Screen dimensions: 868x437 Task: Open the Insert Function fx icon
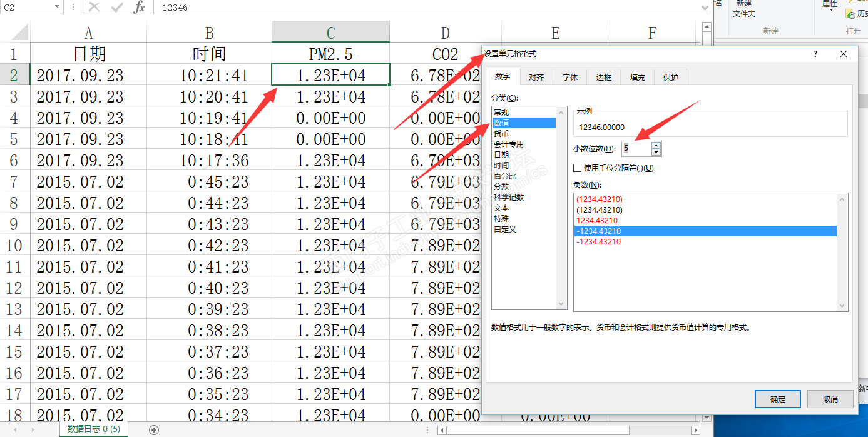tap(140, 8)
